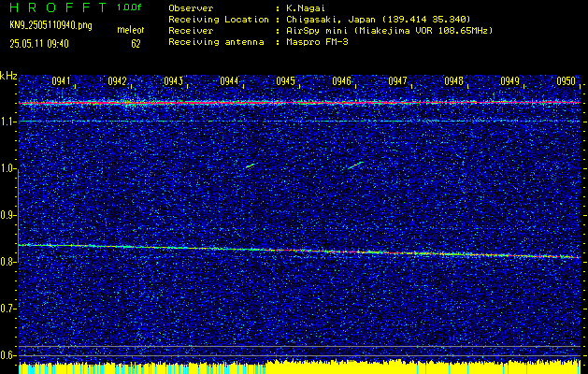Viewport: 588px width, 374px height.
Task: Click the faint echo dot below 0948
Action: coord(463,164)
